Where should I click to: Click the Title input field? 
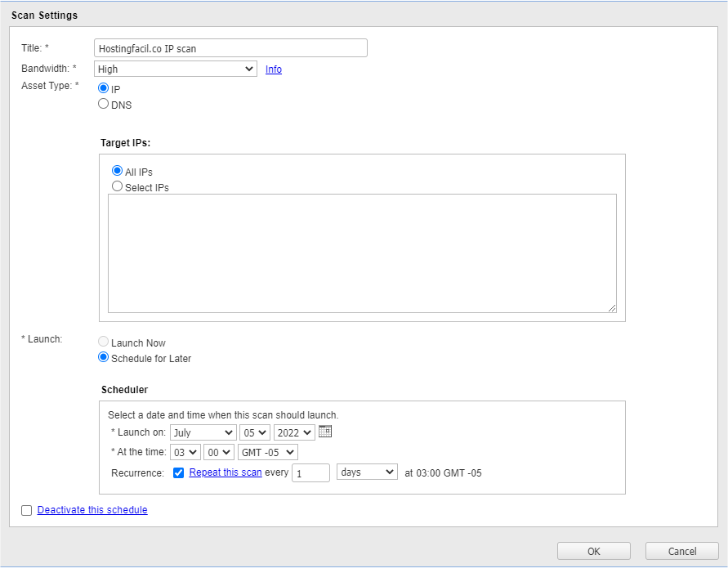tap(230, 48)
